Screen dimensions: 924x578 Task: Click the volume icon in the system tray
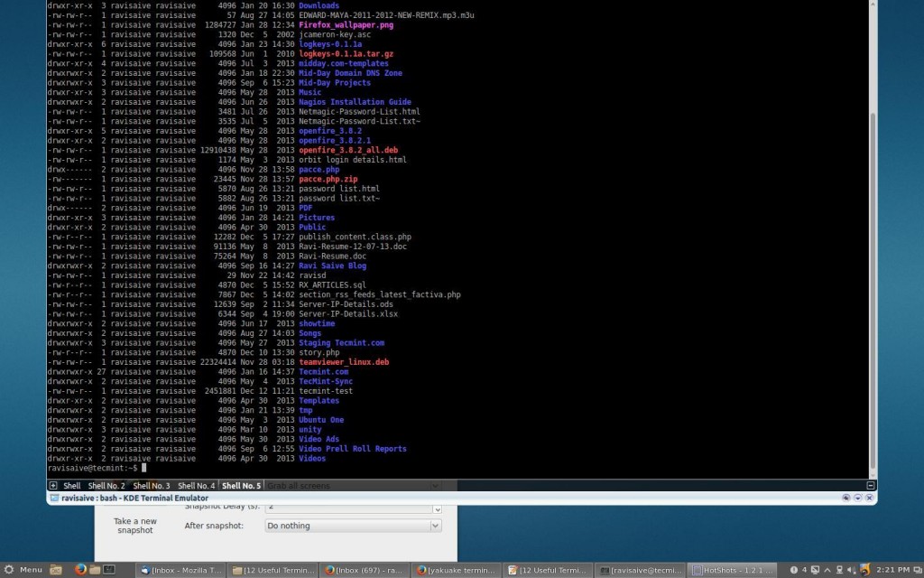tap(850, 569)
